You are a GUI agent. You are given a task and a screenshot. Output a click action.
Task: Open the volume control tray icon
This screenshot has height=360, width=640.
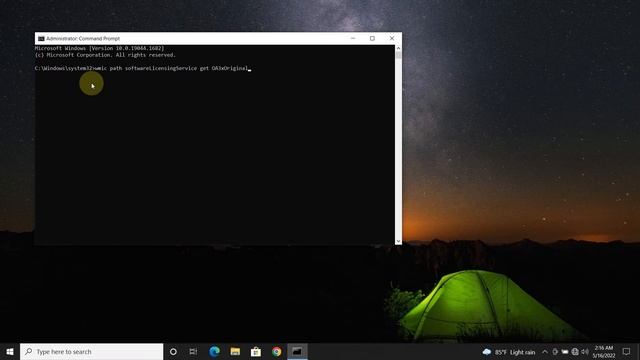[x=585, y=352]
